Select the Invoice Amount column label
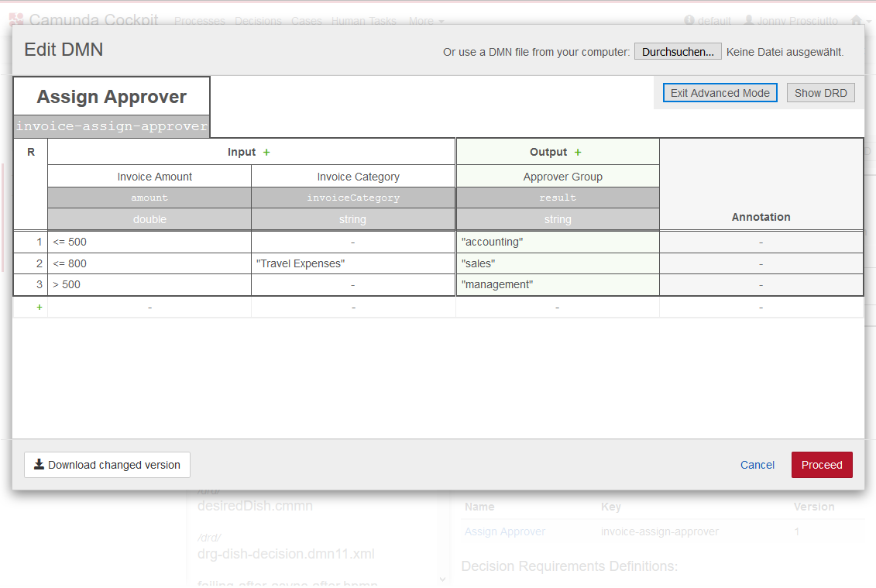The image size is (876, 588). (x=149, y=177)
